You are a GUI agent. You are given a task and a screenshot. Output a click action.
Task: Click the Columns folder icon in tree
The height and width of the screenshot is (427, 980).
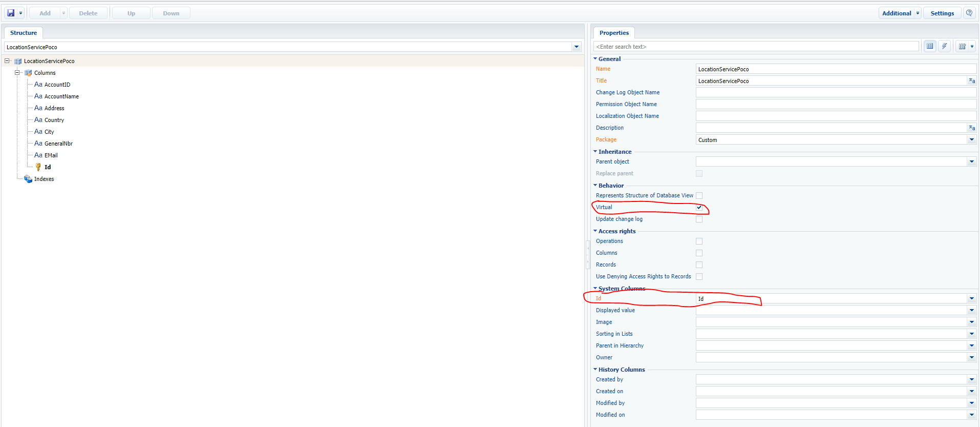28,73
